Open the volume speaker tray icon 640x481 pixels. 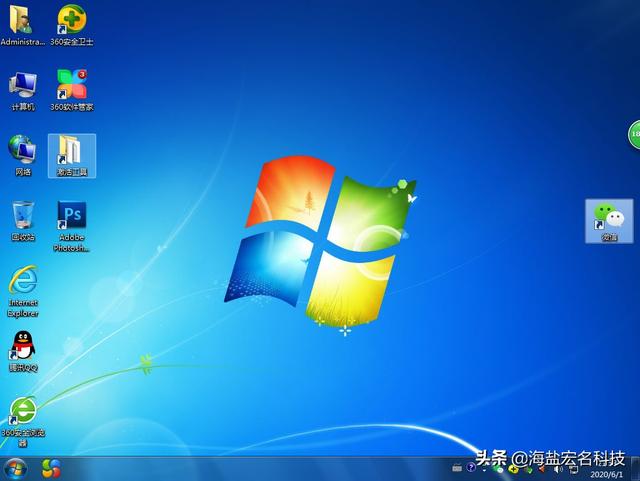[x=558, y=469]
